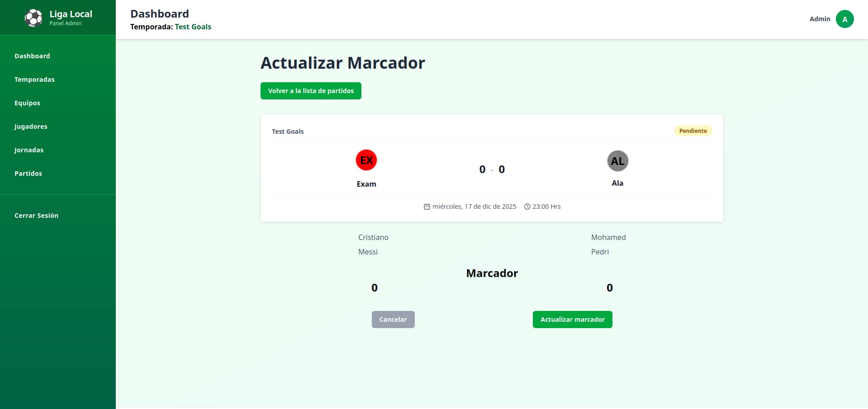Viewport: 868px width, 409px height.
Task: Click Exam's score 0 under Marcador
Action: click(375, 288)
